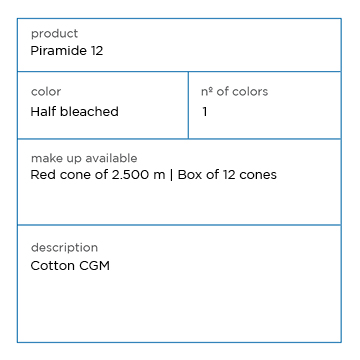
Task: Click empty space below the make up text
Action: click(x=179, y=203)
